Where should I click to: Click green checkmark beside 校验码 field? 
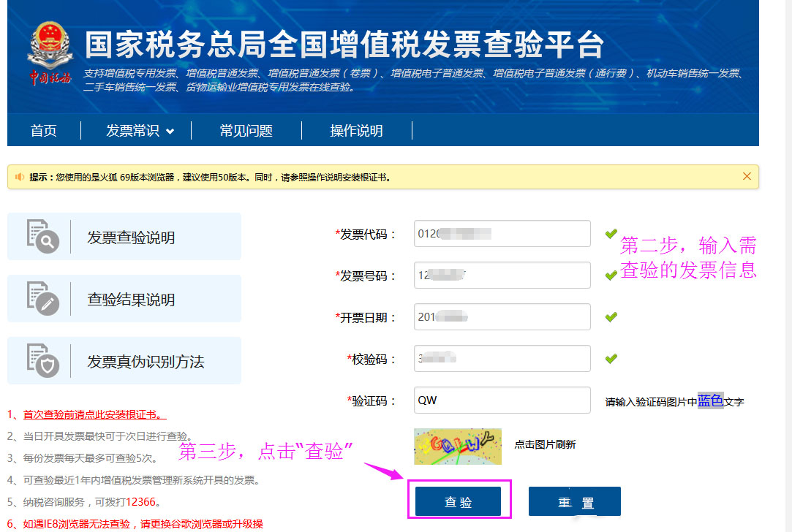[x=611, y=359]
